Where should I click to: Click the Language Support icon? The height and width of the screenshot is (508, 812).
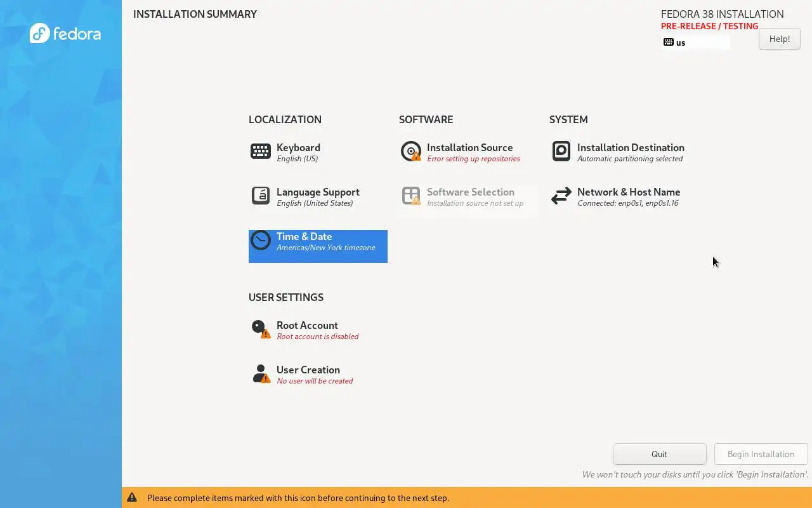261,196
